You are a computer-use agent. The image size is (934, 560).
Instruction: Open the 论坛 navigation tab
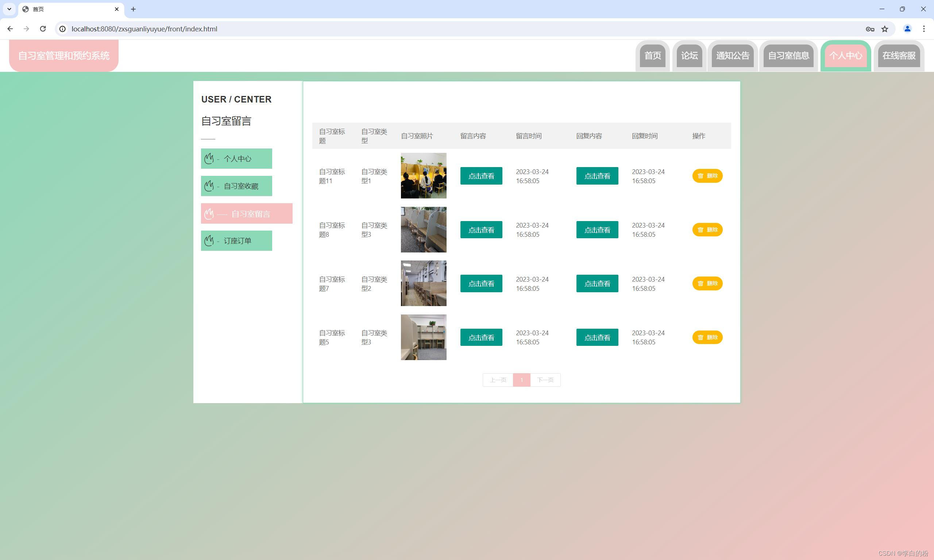coord(689,55)
